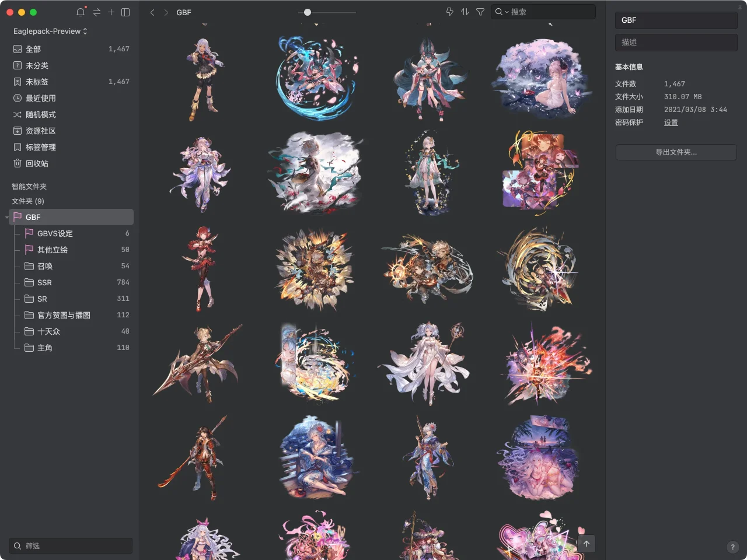The height and width of the screenshot is (560, 747).
Task: Open Eaglepack-Preview library switcher
Action: coord(50,31)
